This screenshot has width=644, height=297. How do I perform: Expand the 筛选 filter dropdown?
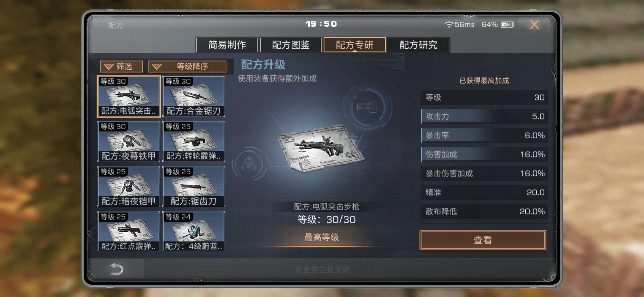pos(121,66)
